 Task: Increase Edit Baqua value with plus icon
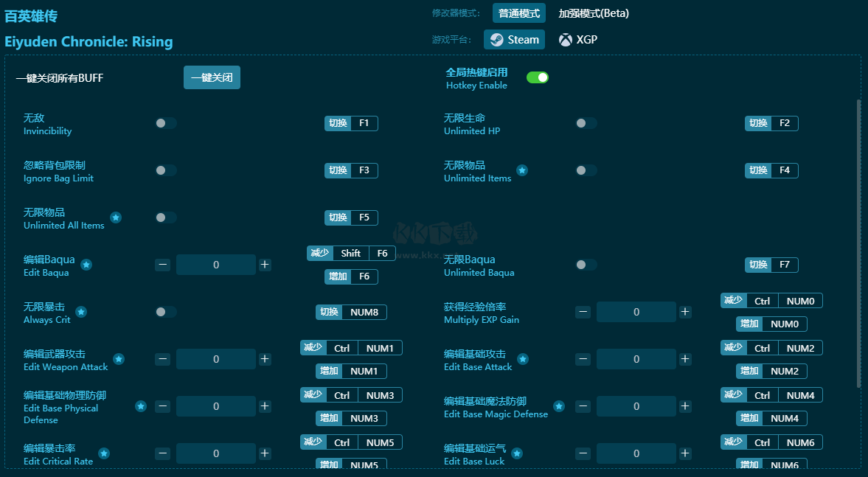pos(265,265)
